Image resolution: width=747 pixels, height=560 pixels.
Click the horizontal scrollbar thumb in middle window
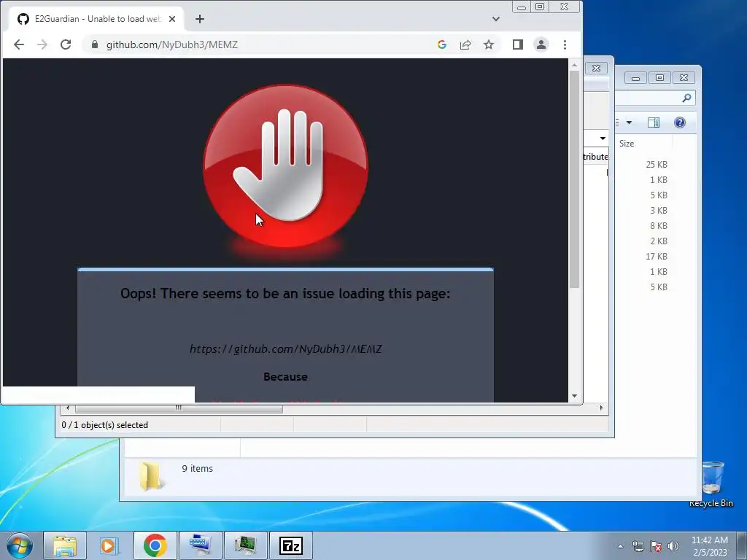tap(179, 408)
